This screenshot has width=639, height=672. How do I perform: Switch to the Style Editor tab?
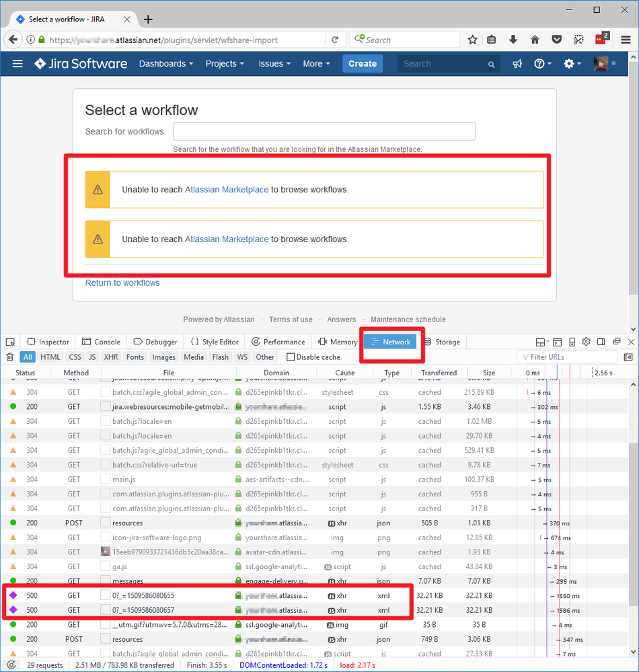pyautogui.click(x=215, y=342)
